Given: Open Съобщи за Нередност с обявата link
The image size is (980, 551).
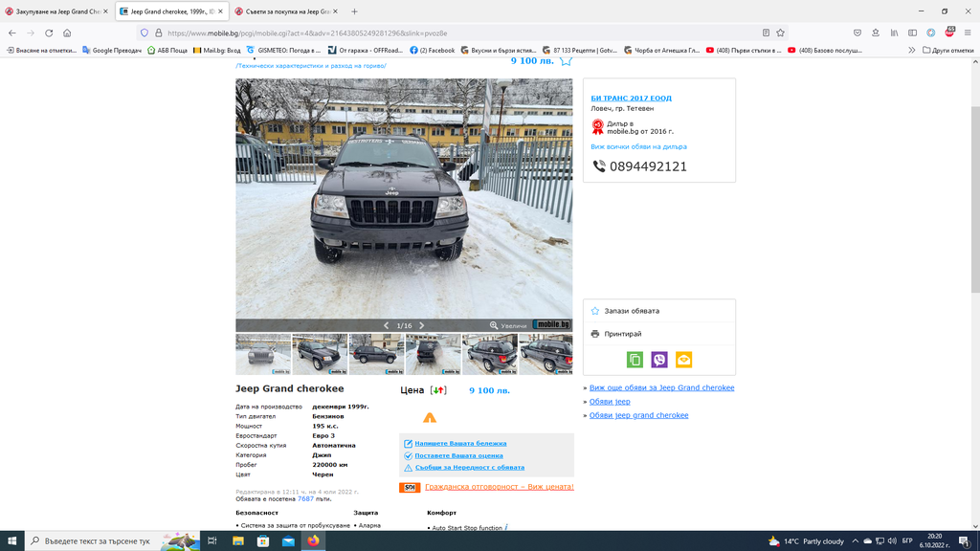Looking at the screenshot, I should tap(469, 467).
